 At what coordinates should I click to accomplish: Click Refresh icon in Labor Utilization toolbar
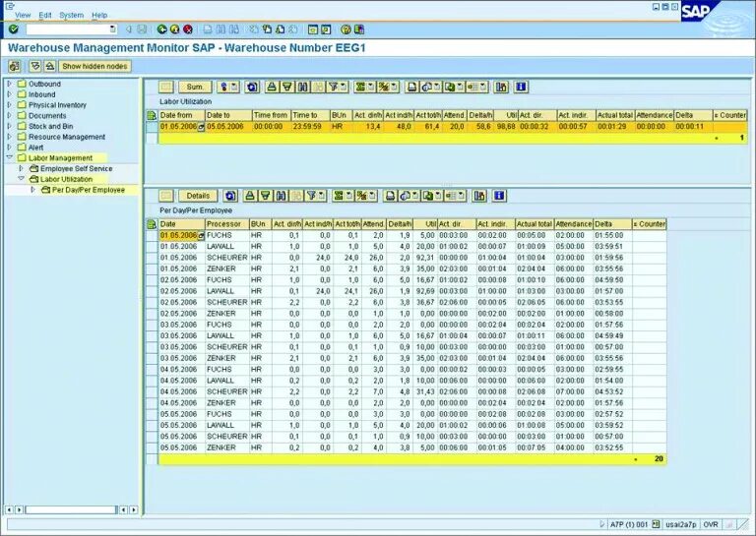coord(252,87)
